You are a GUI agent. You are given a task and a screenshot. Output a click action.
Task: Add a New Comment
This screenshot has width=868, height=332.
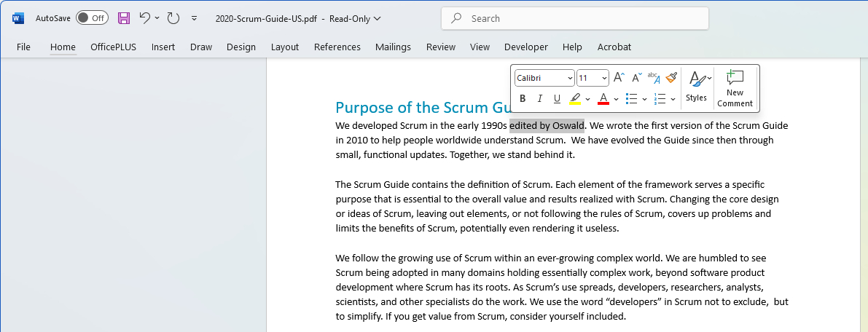(735, 87)
